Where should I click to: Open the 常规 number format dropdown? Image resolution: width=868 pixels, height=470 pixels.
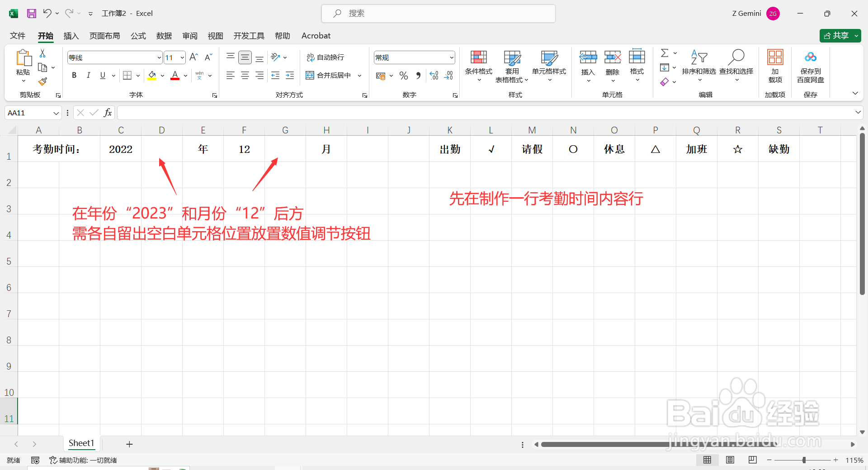point(451,57)
